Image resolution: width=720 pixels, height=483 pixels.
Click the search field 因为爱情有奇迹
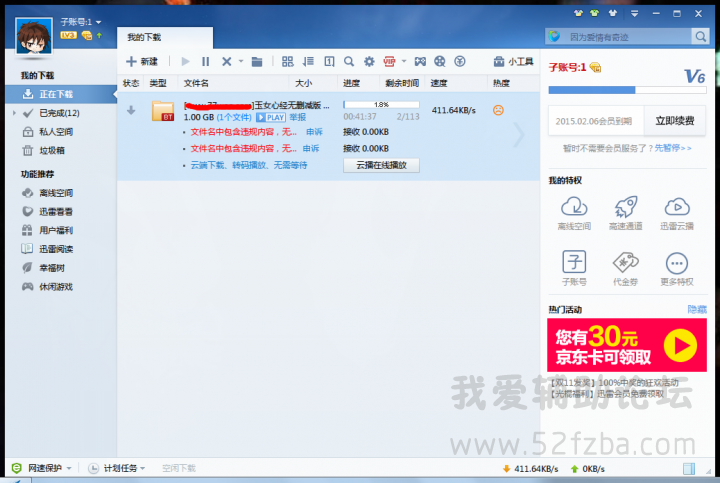(x=618, y=37)
